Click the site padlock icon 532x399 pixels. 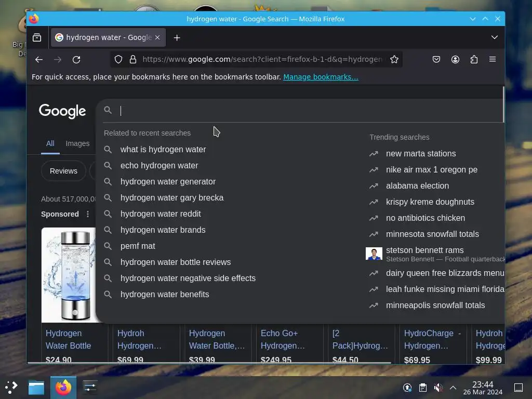point(133,59)
